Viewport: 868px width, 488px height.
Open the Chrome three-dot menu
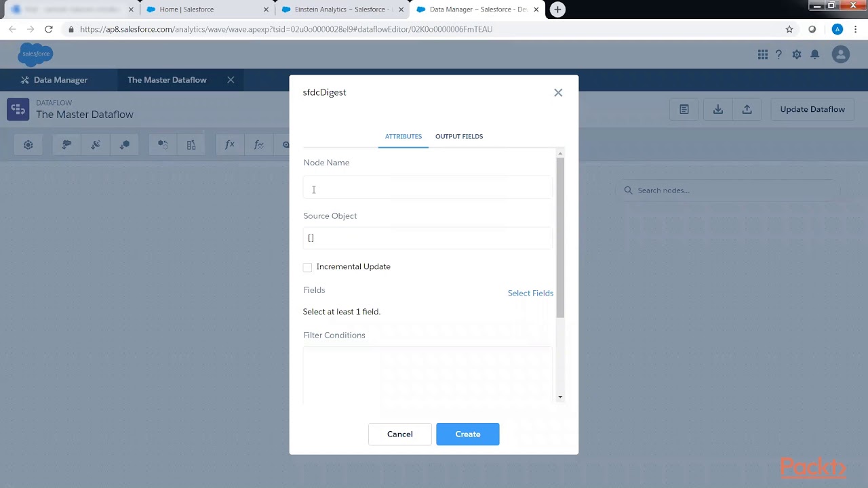(x=856, y=29)
